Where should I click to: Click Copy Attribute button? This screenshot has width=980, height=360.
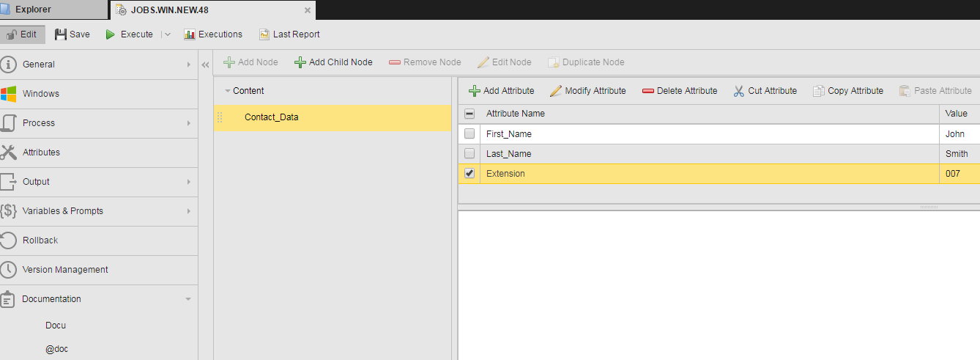(848, 91)
